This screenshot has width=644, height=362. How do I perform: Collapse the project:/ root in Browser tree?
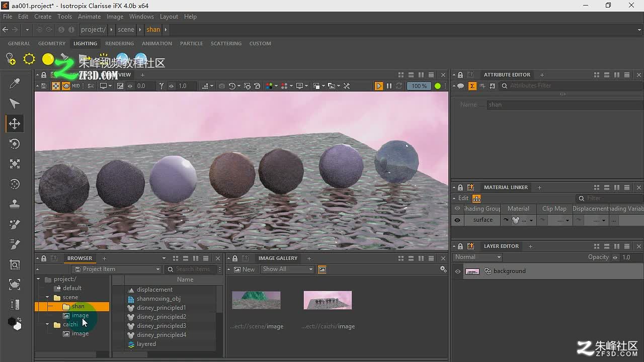[x=38, y=279]
